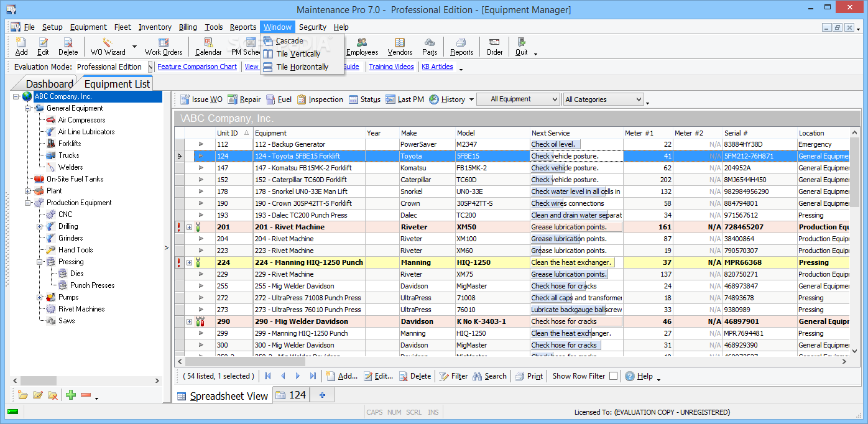
Task: Toggle the Show Row Filter checkbox
Action: (614, 376)
